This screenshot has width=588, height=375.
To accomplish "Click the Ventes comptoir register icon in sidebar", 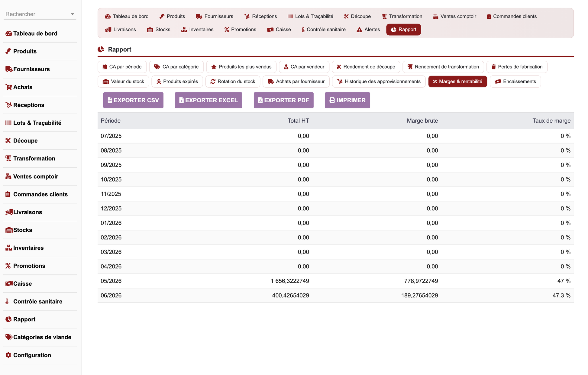I will click(8, 176).
